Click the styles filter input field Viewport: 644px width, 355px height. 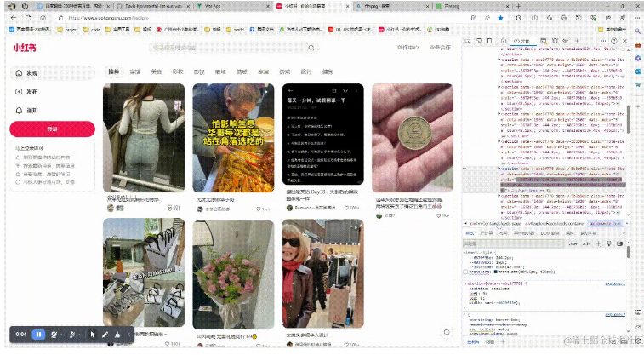(x=514, y=243)
